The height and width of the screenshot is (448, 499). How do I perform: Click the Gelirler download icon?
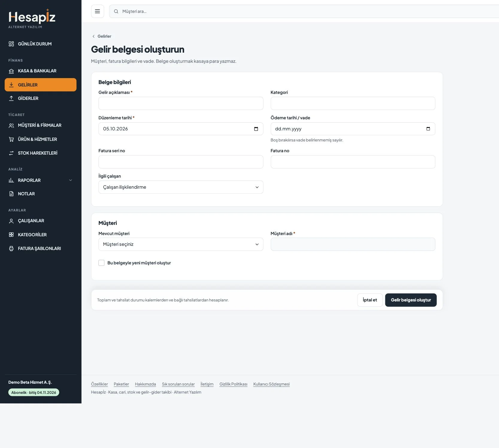coord(11,85)
